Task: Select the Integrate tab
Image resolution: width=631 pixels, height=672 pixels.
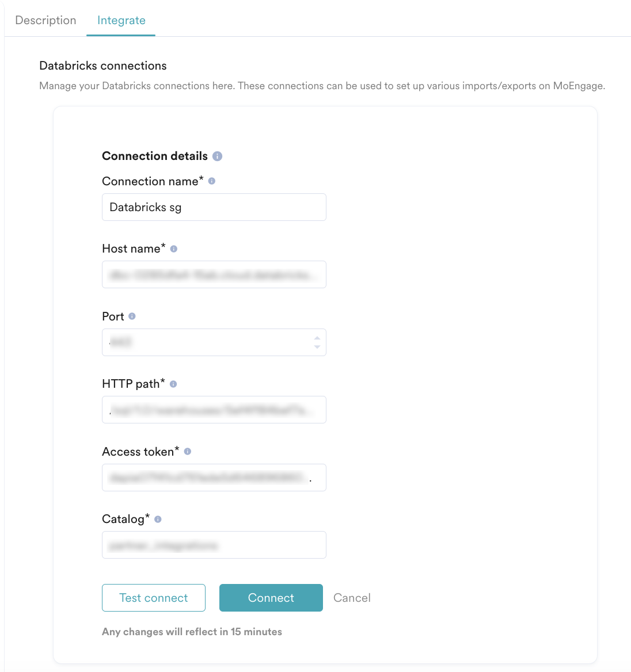Action: (x=121, y=20)
